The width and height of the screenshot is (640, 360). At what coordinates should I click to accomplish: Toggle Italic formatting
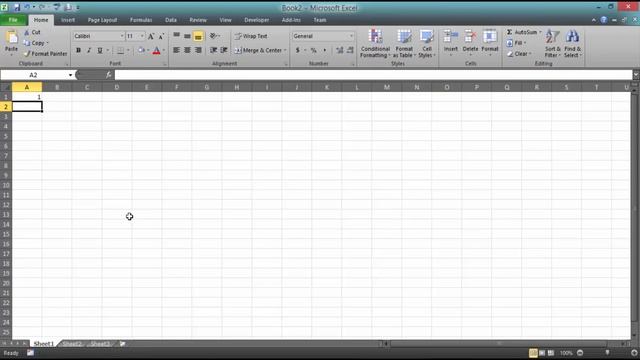pos(89,51)
